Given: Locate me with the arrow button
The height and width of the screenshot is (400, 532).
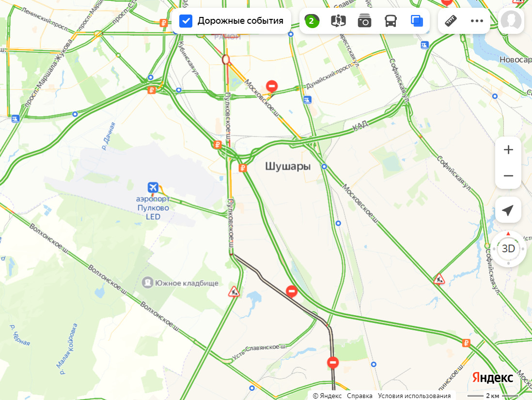Looking at the screenshot, I should pos(508,210).
